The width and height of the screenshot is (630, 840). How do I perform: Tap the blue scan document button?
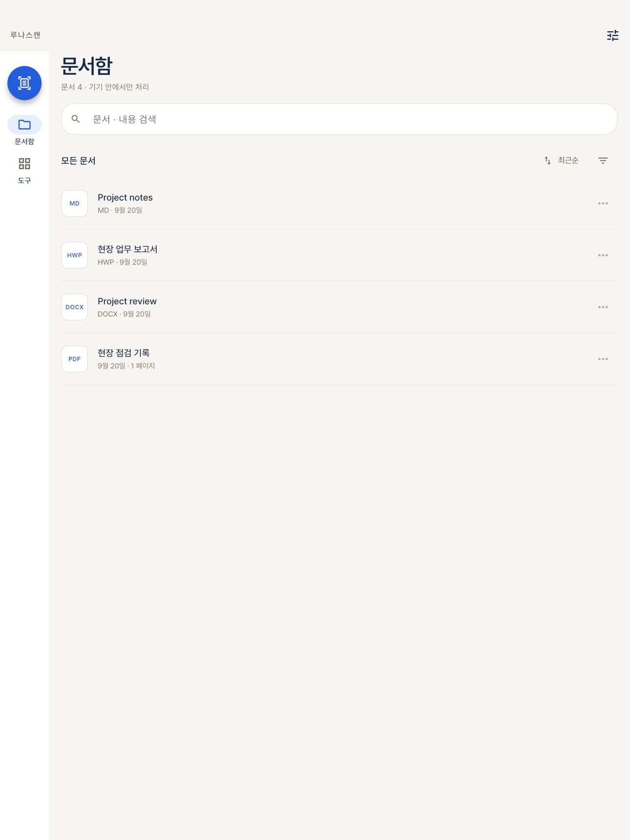tap(24, 83)
